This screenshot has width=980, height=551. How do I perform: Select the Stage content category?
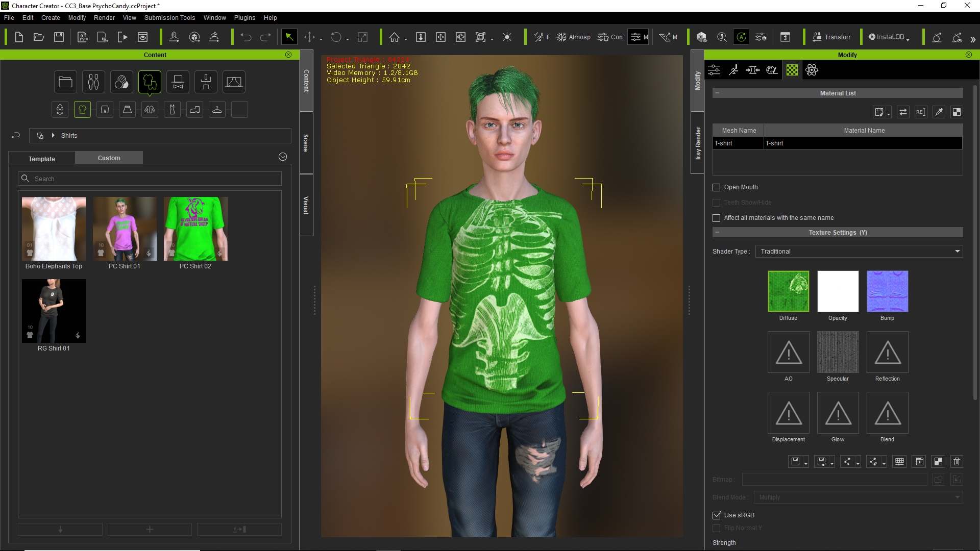coord(234,82)
